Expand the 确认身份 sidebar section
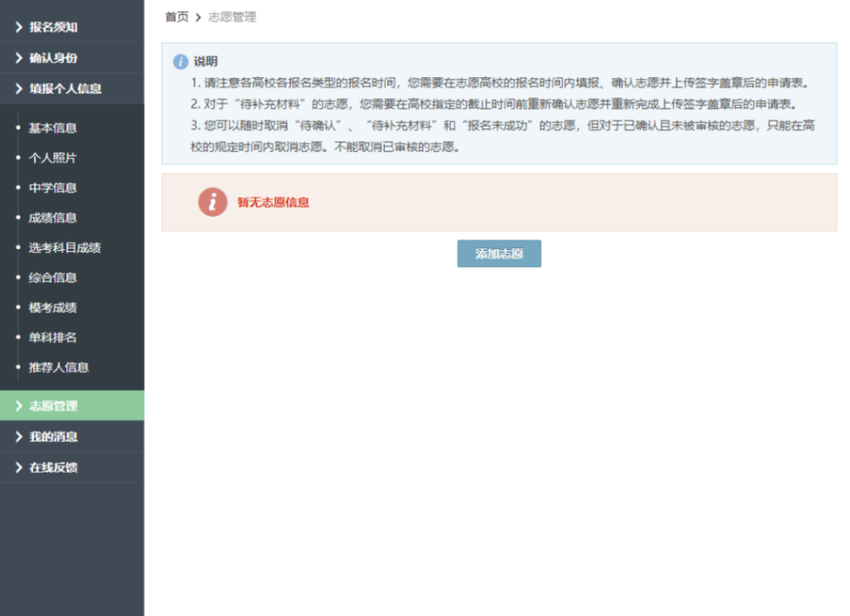850x616 pixels. coord(54,58)
